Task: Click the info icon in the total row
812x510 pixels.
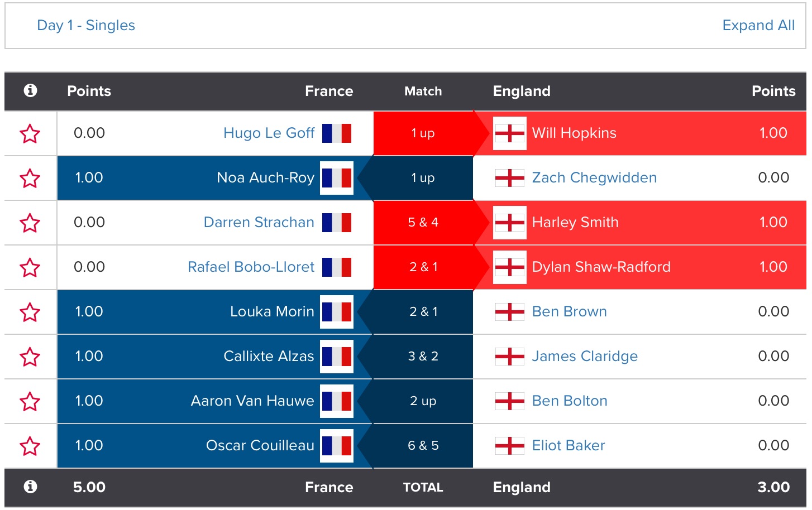Action: (x=31, y=487)
